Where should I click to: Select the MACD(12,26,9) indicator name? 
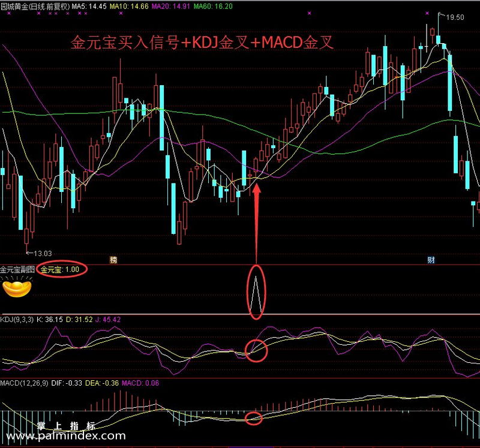coord(24,383)
